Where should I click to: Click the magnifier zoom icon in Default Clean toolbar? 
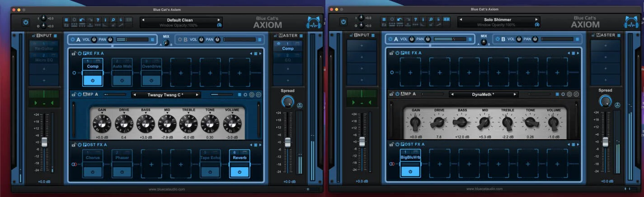coord(113,20)
